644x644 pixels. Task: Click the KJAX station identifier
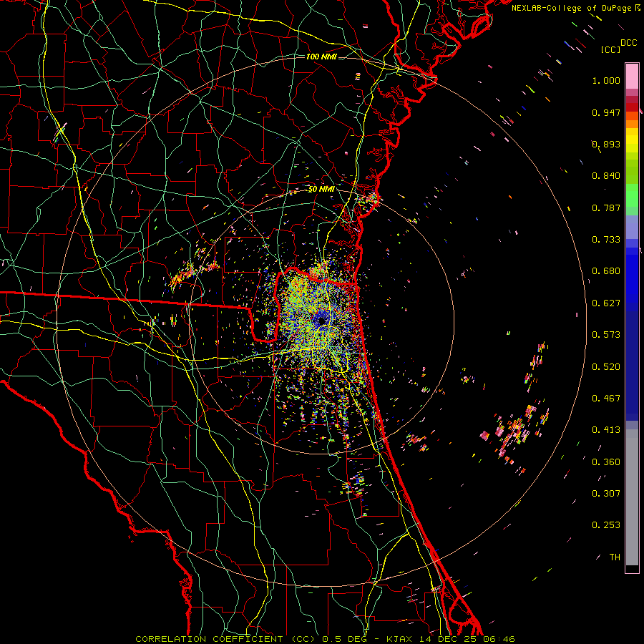click(401, 639)
